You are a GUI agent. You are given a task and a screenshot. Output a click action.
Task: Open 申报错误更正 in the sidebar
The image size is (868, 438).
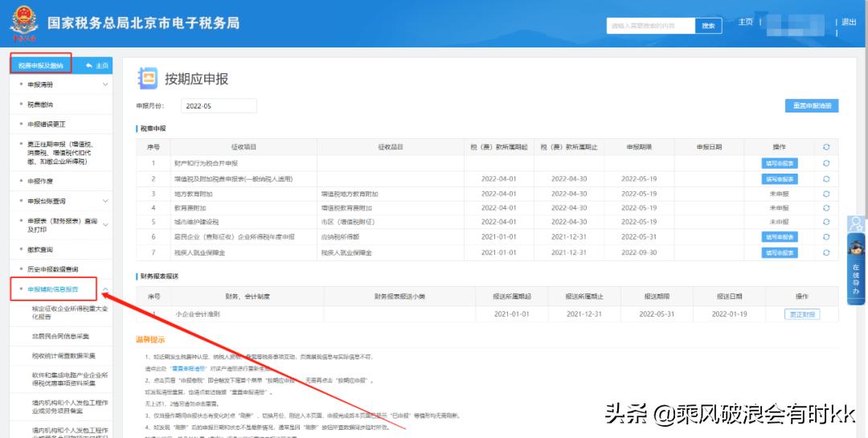[47, 124]
